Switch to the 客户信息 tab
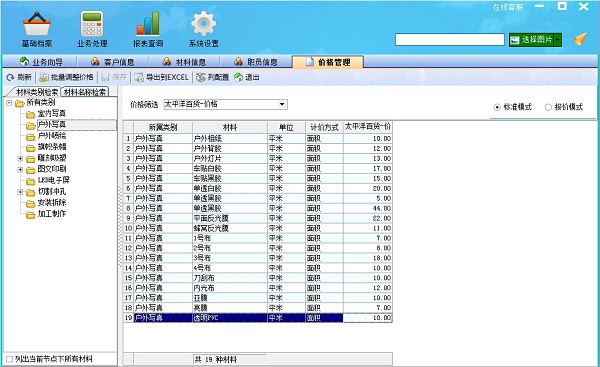600x367 pixels. (112, 62)
